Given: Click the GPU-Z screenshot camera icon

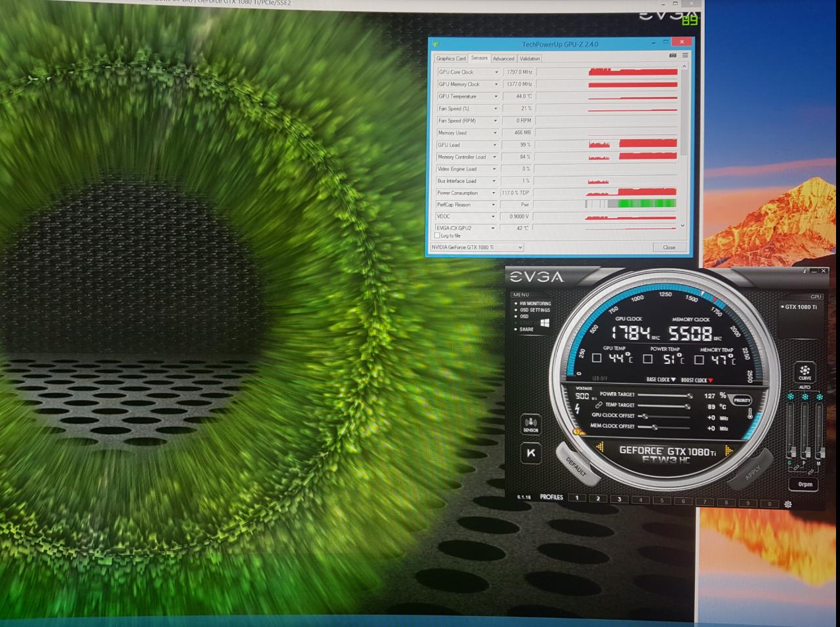Looking at the screenshot, I should click(672, 56).
